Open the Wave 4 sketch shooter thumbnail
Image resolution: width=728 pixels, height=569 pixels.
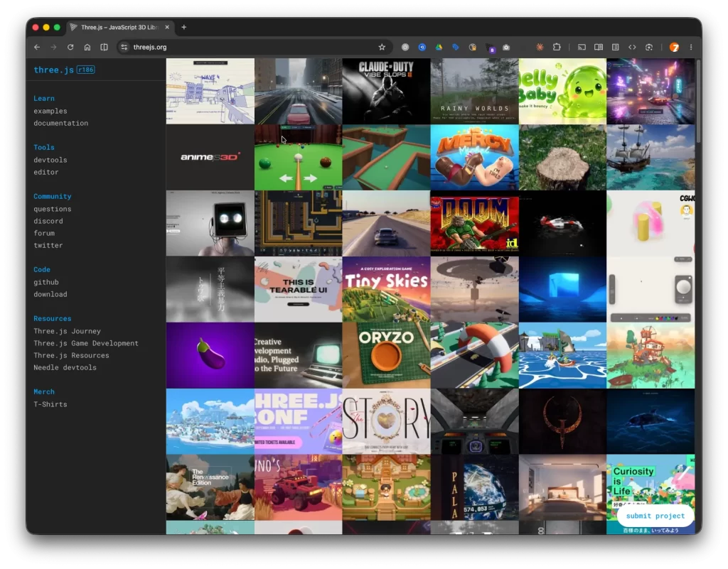point(210,91)
